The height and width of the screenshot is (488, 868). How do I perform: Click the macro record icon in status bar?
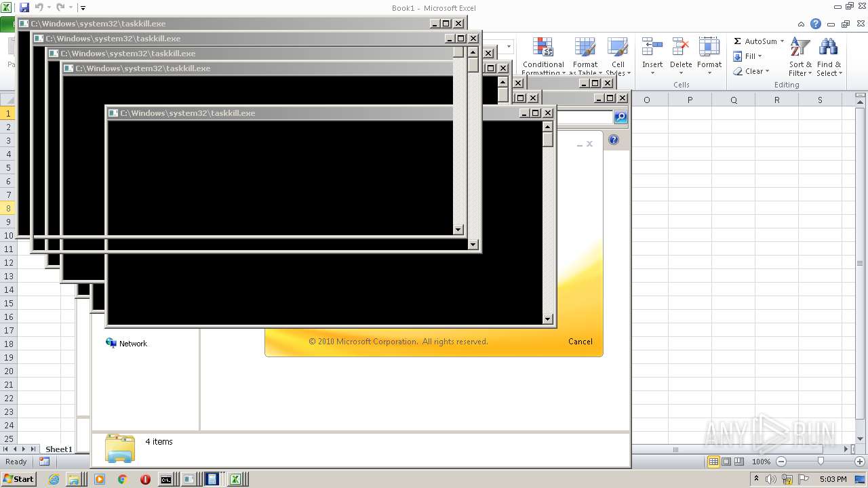click(44, 462)
